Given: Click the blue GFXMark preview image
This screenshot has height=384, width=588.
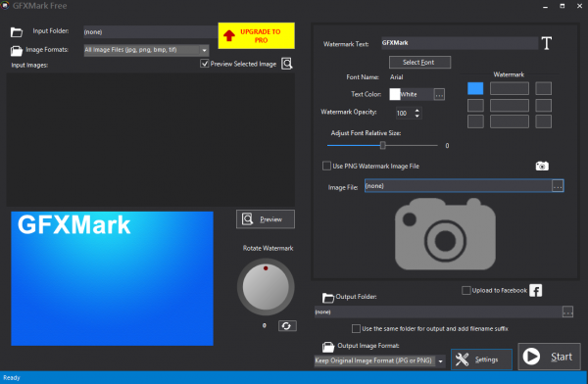Looking at the screenshot, I should click(x=112, y=278).
